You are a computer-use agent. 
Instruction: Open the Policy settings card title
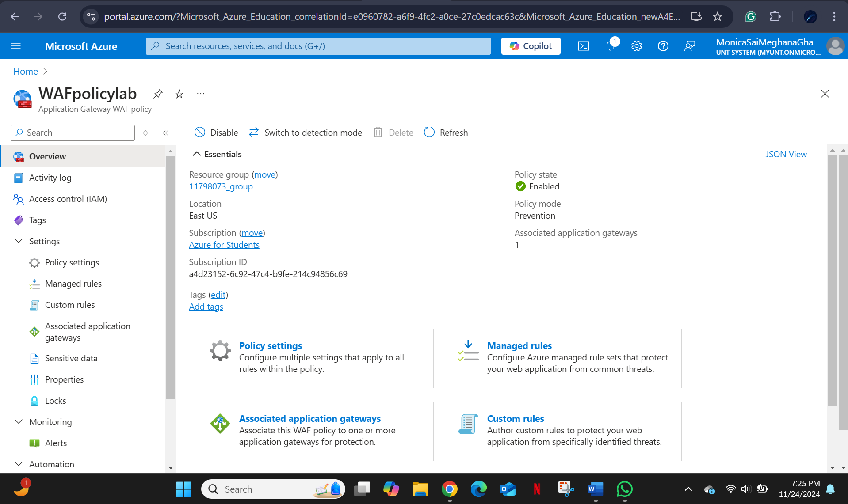pos(270,345)
